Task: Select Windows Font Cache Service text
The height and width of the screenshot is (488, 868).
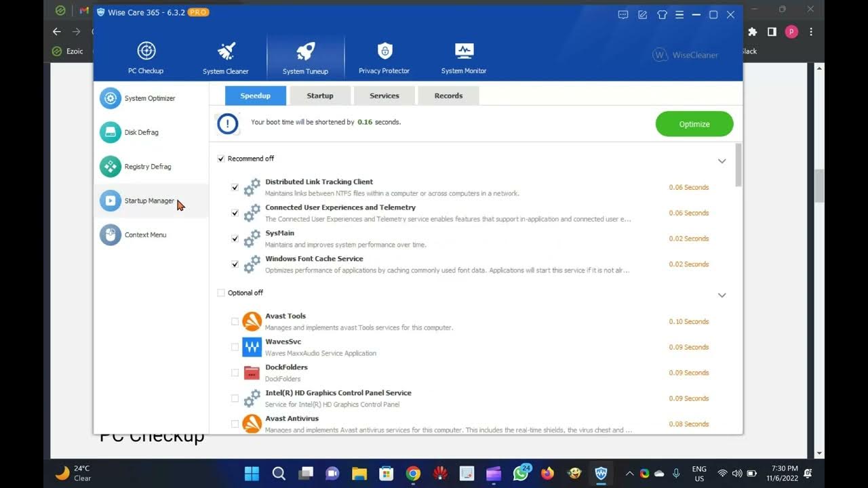Action: tap(314, 259)
